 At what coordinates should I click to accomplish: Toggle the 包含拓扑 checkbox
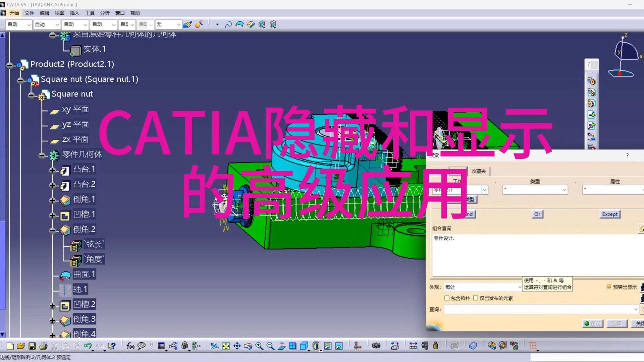pos(447,298)
